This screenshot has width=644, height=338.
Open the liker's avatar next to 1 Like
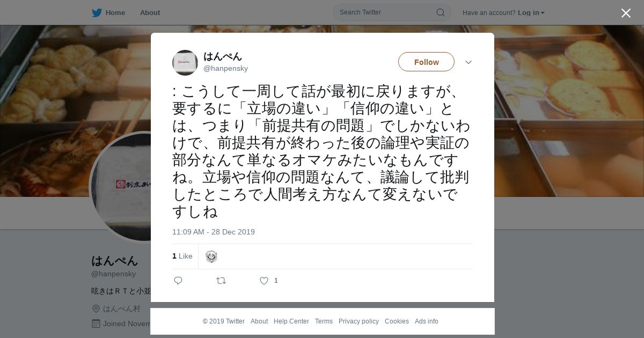211,256
